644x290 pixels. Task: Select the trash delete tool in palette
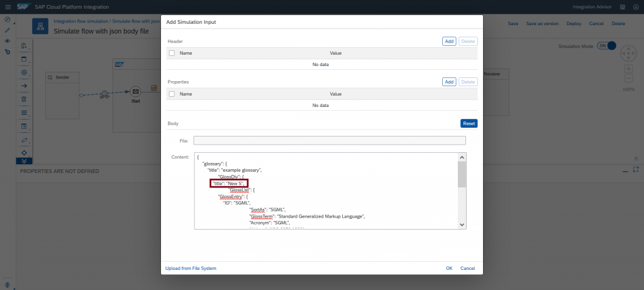point(24,99)
